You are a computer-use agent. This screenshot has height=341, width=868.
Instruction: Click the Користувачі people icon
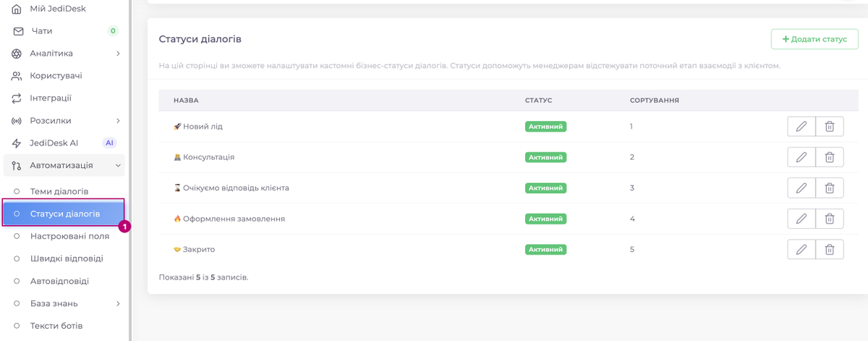pyautogui.click(x=17, y=76)
